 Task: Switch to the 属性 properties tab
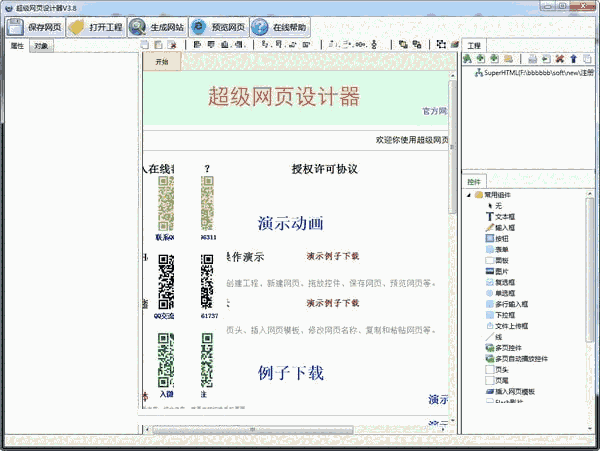(17, 46)
